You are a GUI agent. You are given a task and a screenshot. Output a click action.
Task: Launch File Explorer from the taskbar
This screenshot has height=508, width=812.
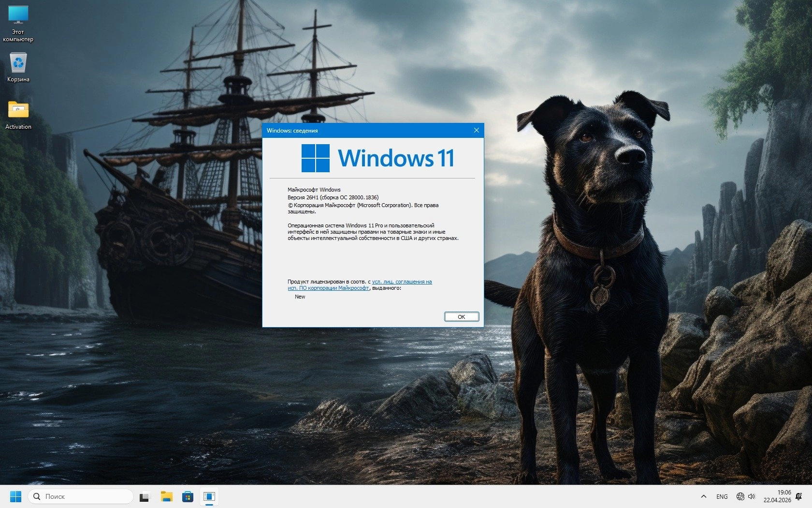pyautogui.click(x=167, y=496)
